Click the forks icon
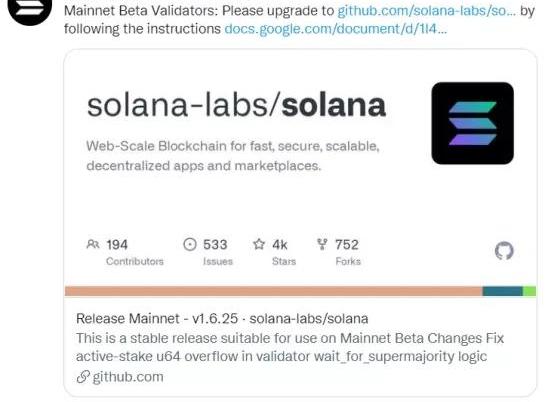 click(322, 244)
